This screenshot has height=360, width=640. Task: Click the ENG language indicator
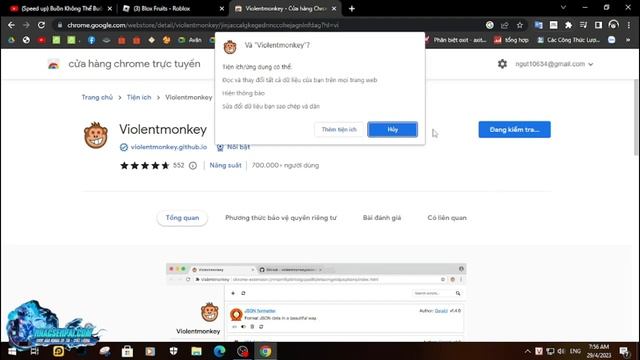[x=575, y=351]
